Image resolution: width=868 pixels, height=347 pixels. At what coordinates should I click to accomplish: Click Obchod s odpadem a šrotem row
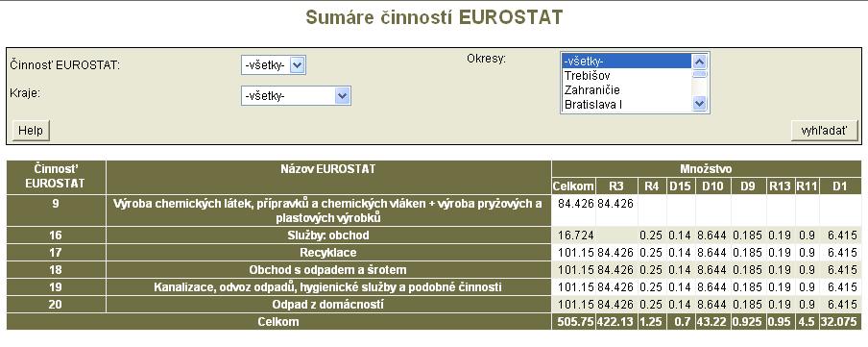point(328,270)
